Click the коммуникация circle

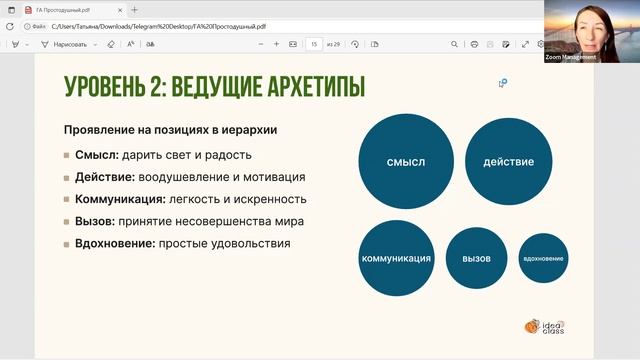pos(396,258)
